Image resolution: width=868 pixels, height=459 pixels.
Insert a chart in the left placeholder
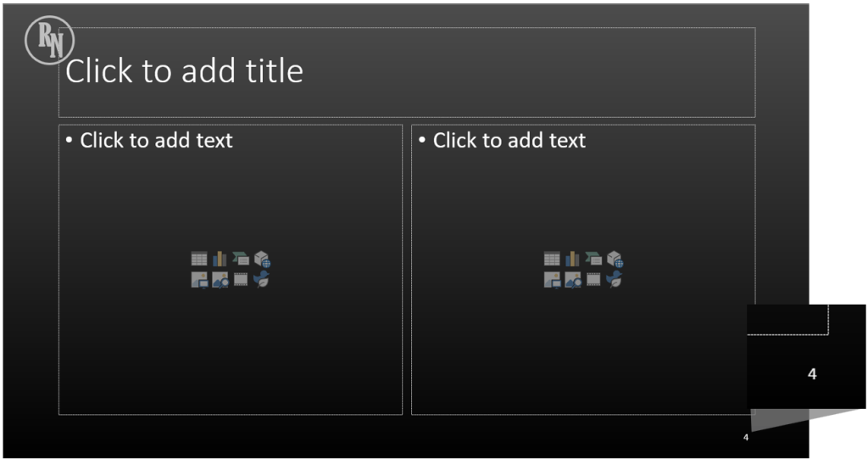220,259
